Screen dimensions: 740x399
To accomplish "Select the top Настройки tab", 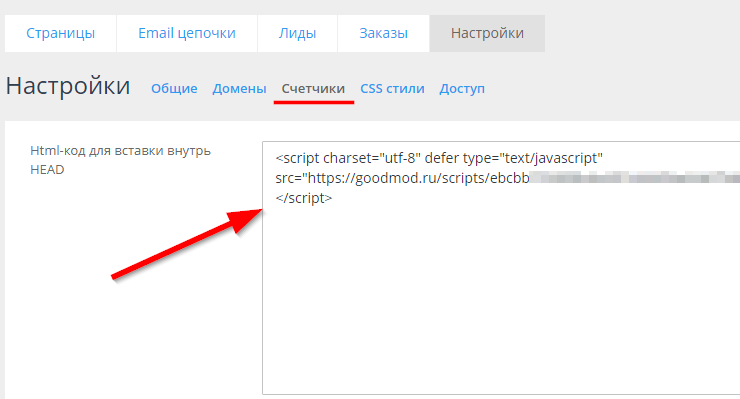I will click(x=487, y=34).
